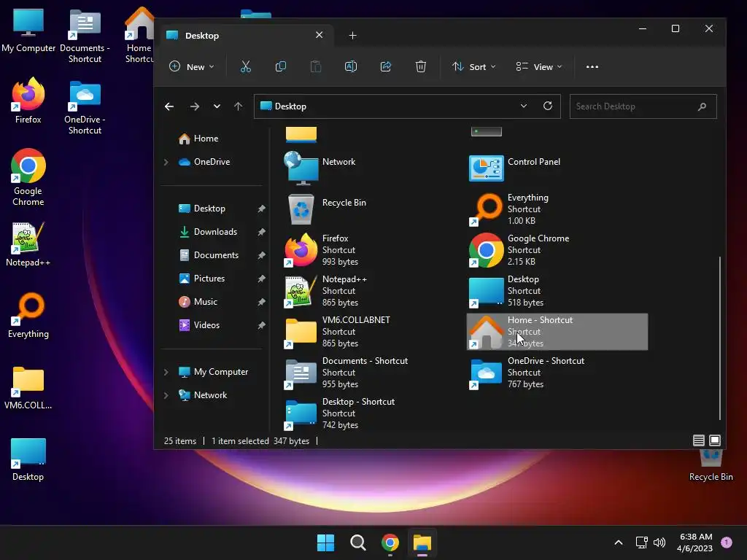
Task: Click the Share icon in toolbar
Action: click(x=385, y=66)
